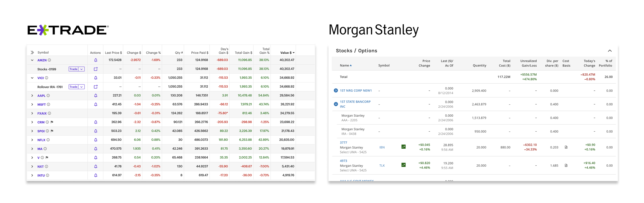Click the alert bell for AAPL
Screen dimensions: 644x203
(x=96, y=96)
